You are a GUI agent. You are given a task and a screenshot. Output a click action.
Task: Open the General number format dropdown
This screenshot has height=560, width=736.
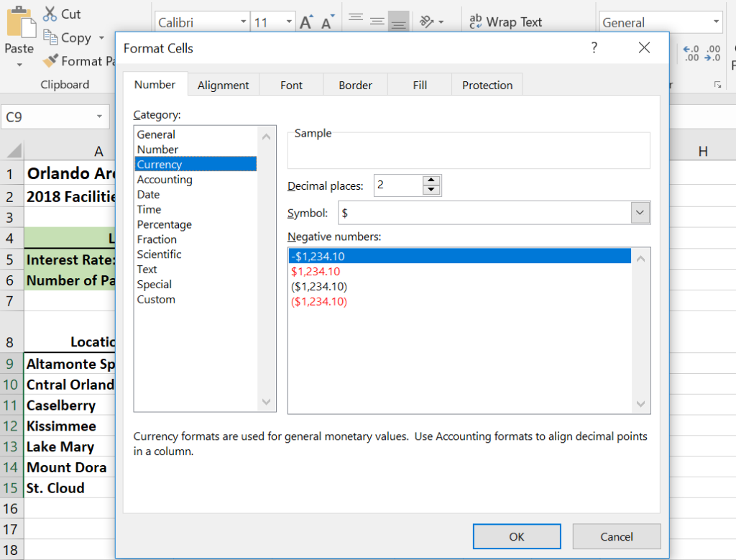(716, 22)
